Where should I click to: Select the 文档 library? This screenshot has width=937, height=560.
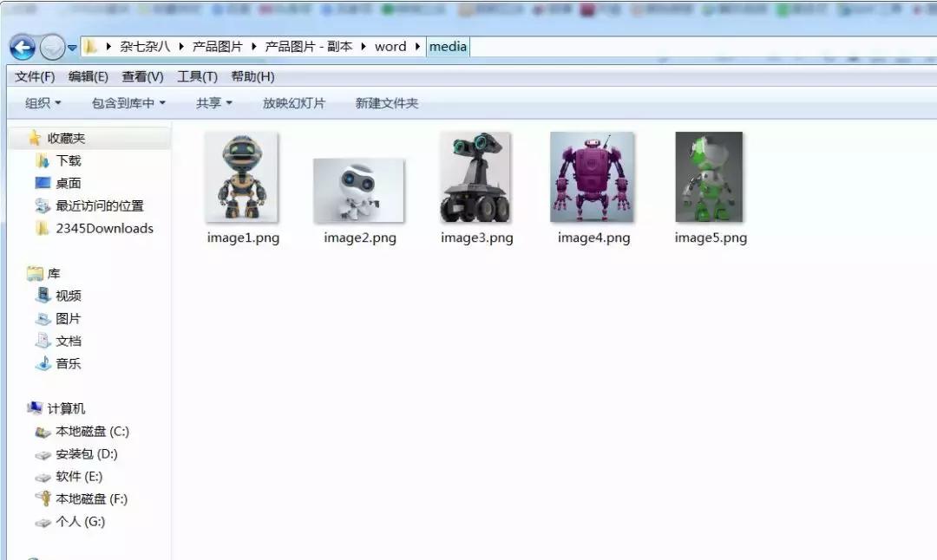click(67, 341)
